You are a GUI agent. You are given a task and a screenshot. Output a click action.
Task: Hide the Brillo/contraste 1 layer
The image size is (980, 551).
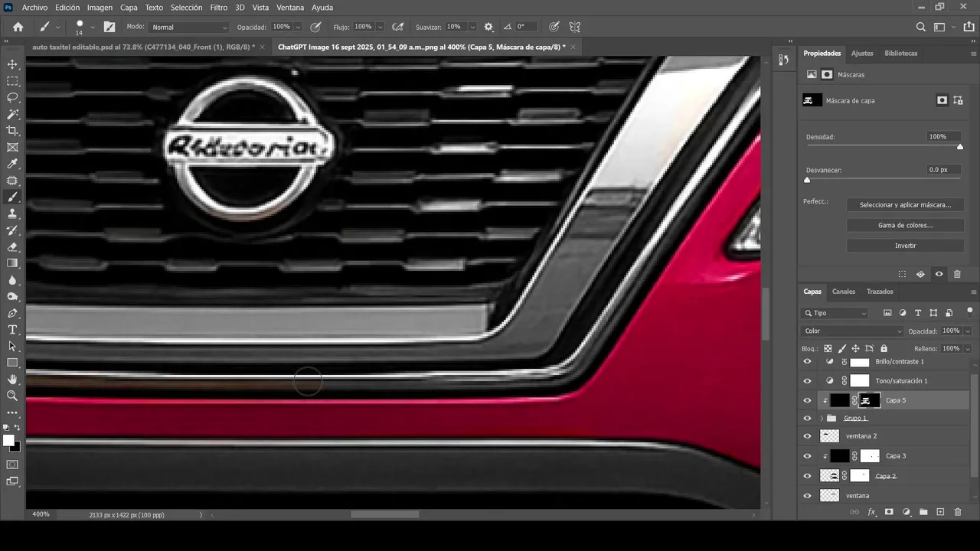807,361
